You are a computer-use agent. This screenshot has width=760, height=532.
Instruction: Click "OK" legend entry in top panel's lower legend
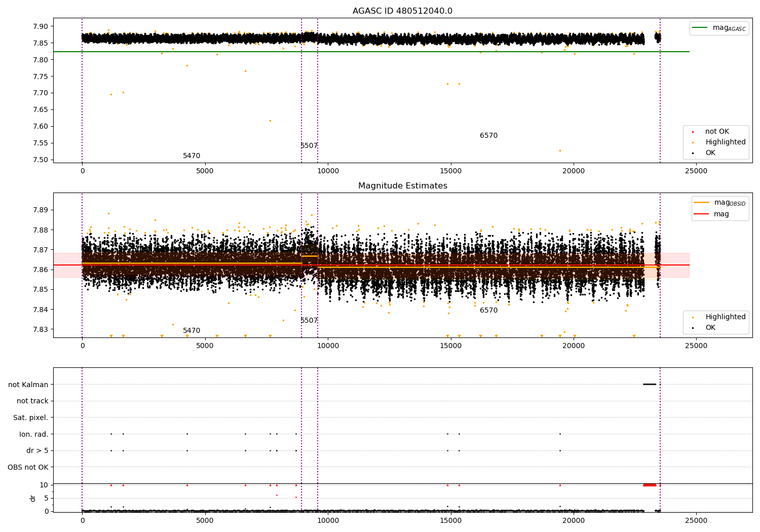(x=704, y=153)
